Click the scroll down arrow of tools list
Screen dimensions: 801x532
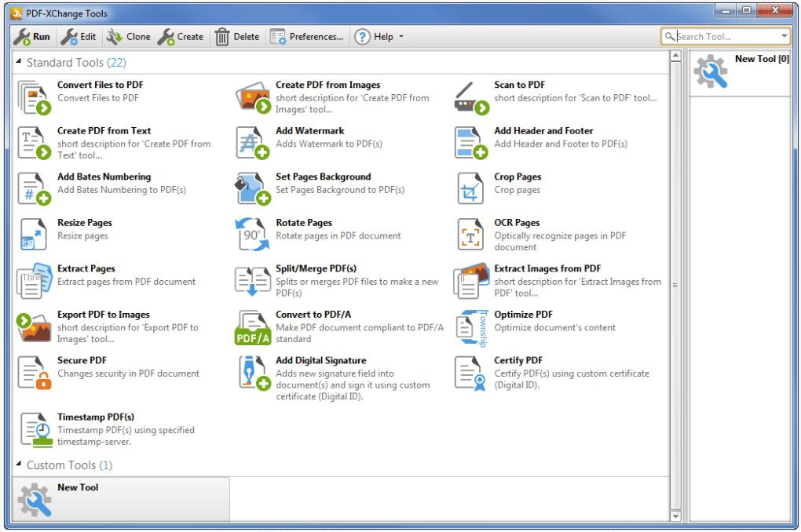[675, 516]
